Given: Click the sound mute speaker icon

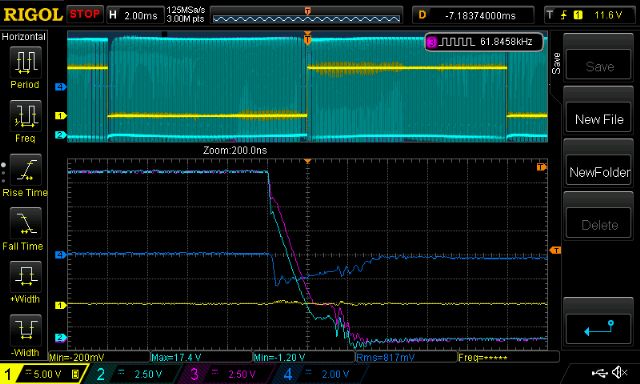Looking at the screenshot, I should (620, 372).
